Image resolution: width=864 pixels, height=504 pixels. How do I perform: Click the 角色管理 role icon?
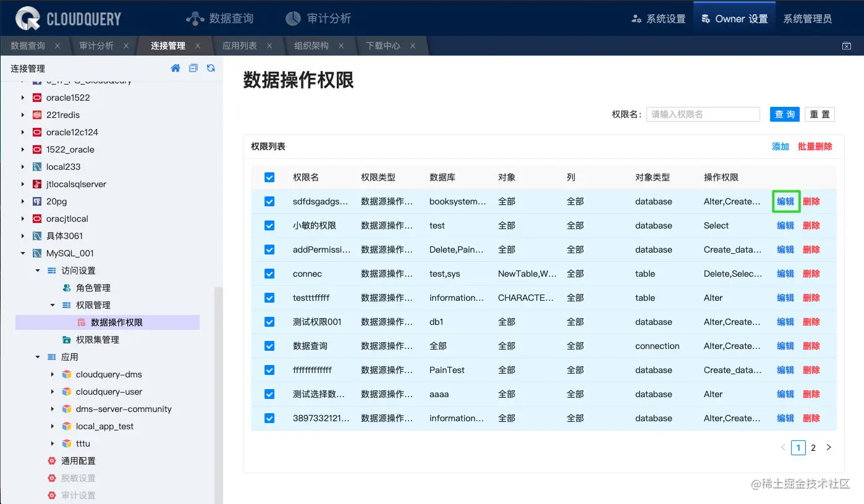[x=67, y=288]
